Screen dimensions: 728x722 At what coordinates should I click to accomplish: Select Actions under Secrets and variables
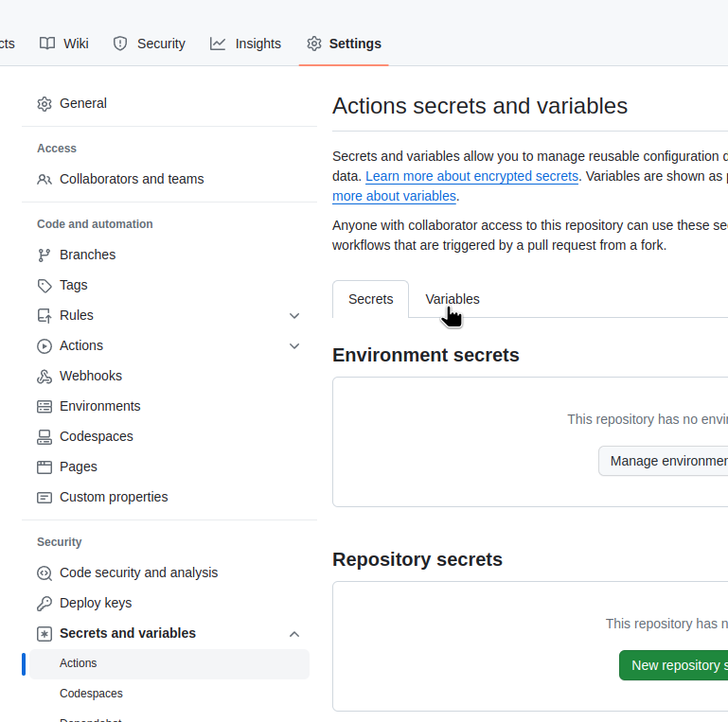pyautogui.click(x=169, y=664)
